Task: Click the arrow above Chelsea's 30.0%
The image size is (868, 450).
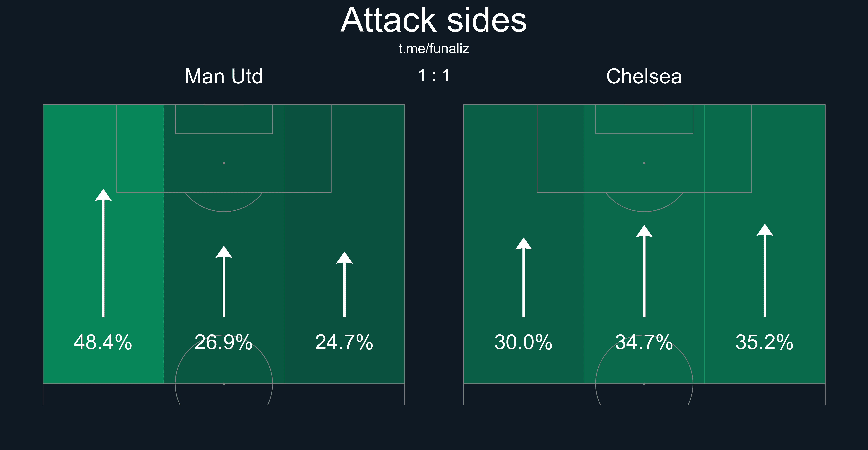Action: click(x=524, y=277)
